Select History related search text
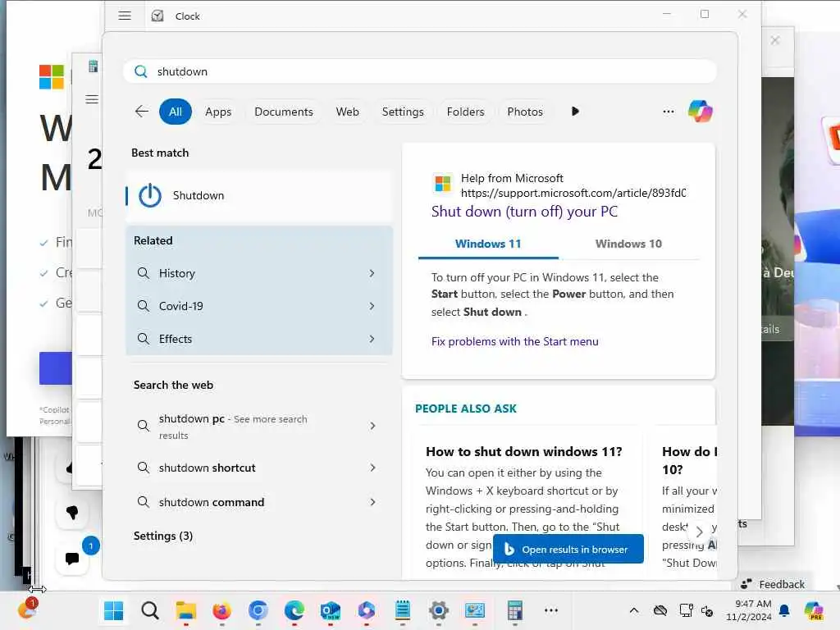 click(177, 273)
